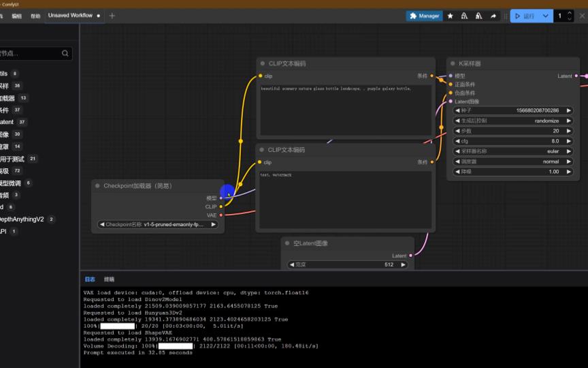Toggle collapse dot on Checkpoint加载器 node

97,185
